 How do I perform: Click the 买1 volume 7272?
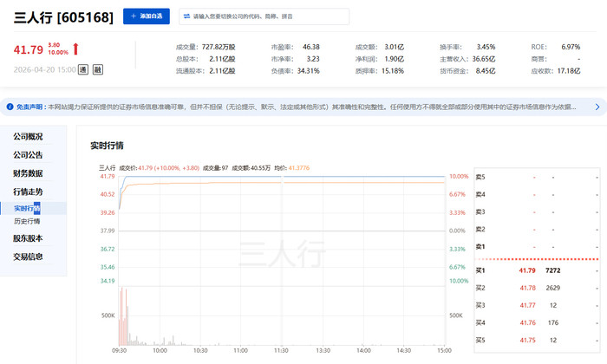[553, 270]
